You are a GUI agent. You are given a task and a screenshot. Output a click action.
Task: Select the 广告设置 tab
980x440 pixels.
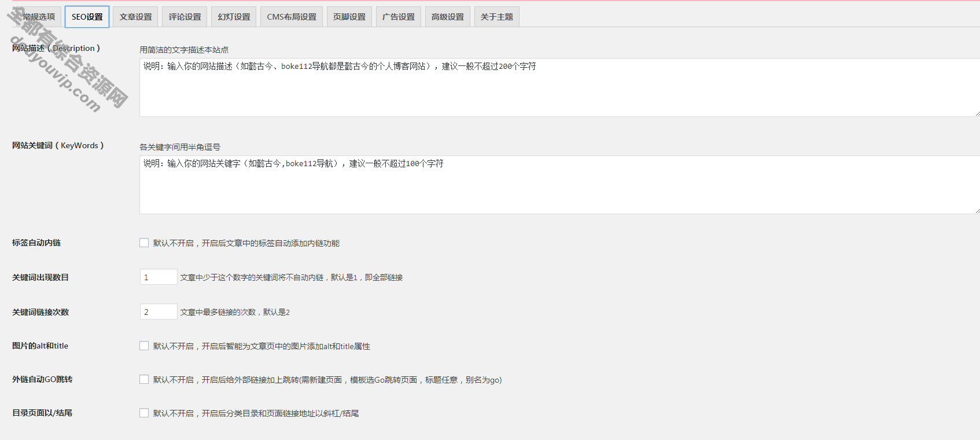click(x=399, y=17)
